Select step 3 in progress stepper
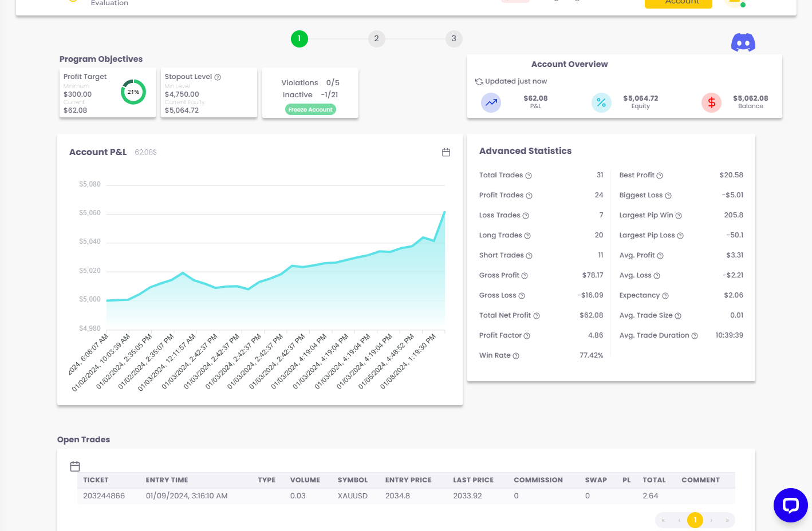Viewport: 812px width, 531px height. point(454,39)
